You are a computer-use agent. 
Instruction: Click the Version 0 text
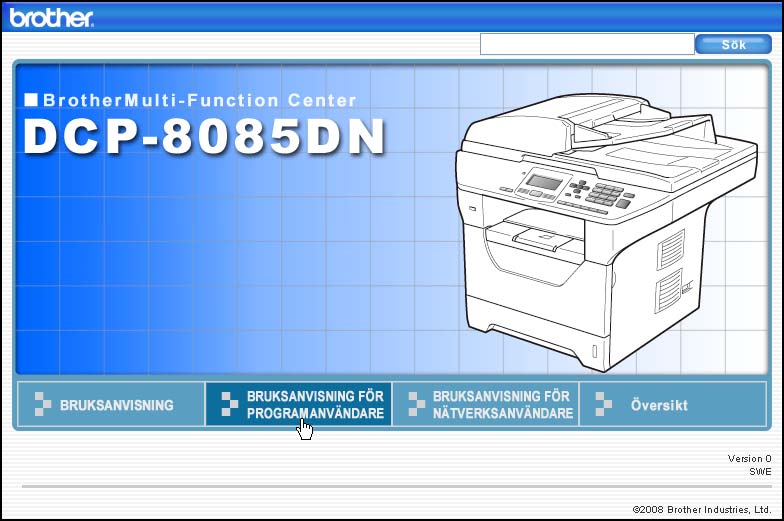point(749,458)
